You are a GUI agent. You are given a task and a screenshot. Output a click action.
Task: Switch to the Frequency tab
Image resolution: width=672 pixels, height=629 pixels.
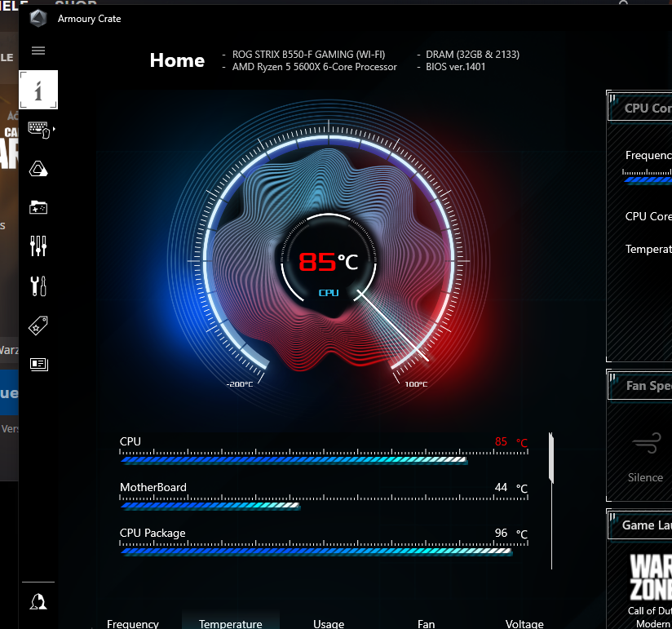click(133, 624)
